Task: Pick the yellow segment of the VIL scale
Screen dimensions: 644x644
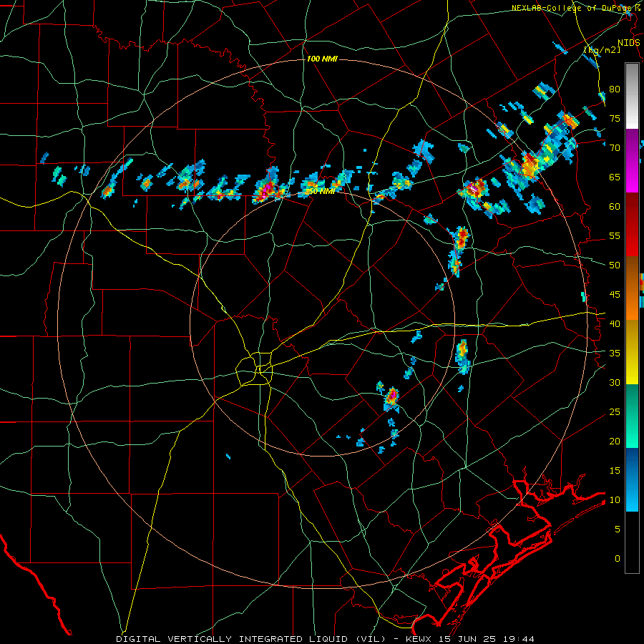Action: (632, 352)
